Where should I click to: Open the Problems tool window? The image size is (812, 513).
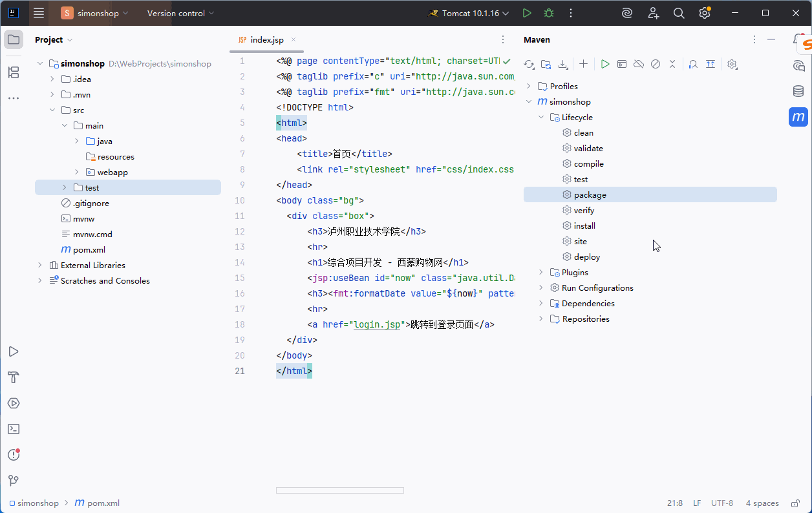coord(14,455)
